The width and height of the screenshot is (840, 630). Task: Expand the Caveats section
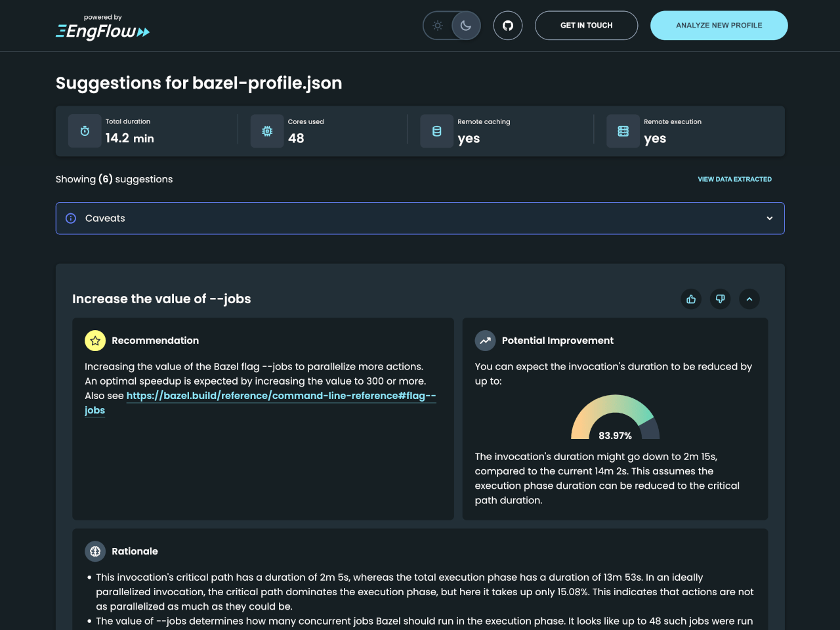coord(768,218)
